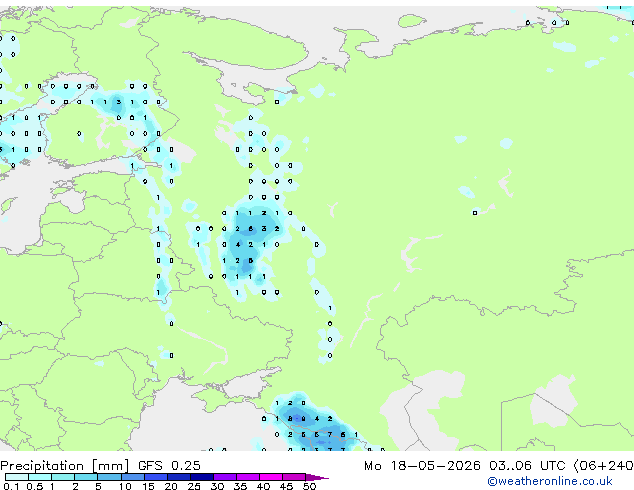Pick the 1–2 mm legend swatch
This screenshot has width=634, height=490.
[63, 477]
